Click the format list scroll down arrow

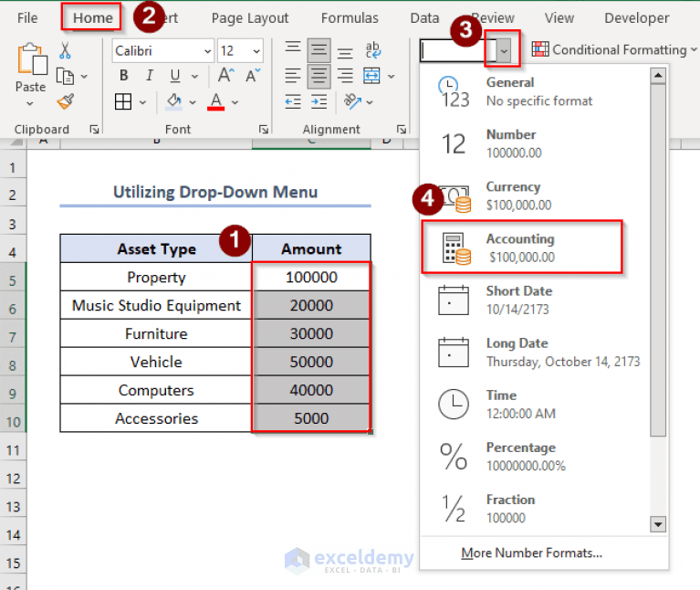pyautogui.click(x=658, y=524)
